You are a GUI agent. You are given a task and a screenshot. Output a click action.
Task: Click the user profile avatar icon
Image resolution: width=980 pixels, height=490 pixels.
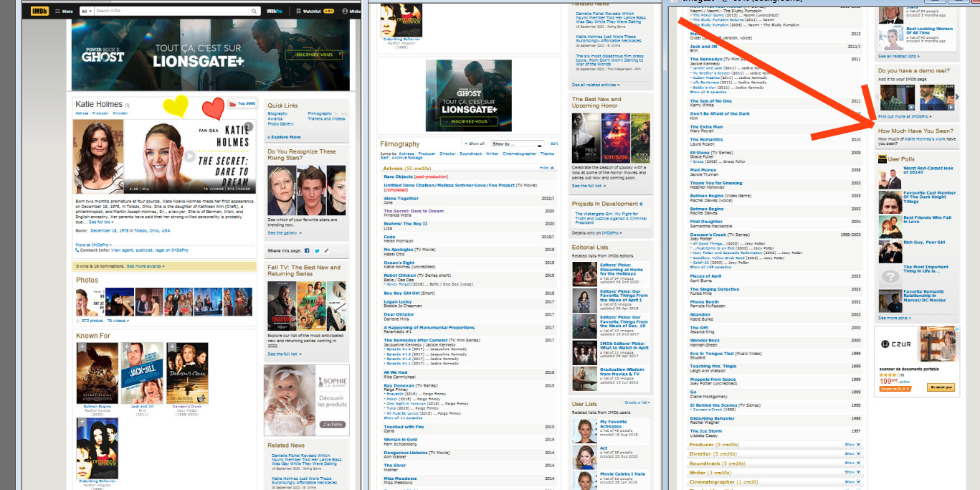click(344, 11)
